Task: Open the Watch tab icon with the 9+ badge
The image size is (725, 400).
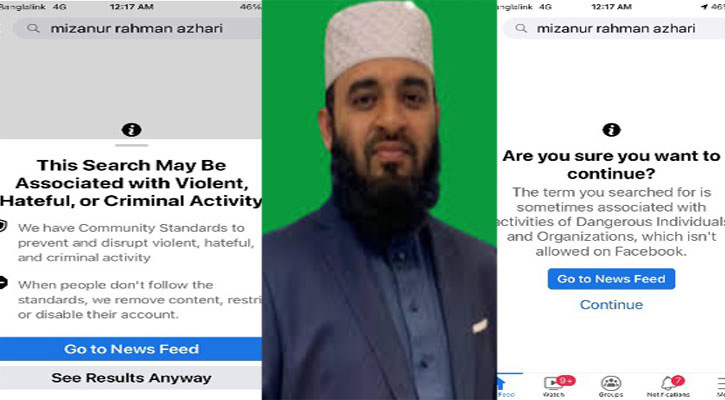Action: pyautogui.click(x=554, y=383)
